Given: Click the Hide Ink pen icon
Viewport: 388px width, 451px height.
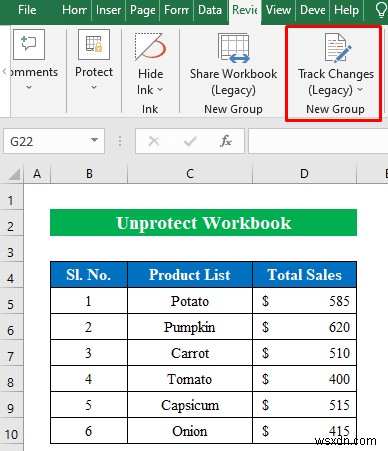Looking at the screenshot, I should coord(150,47).
